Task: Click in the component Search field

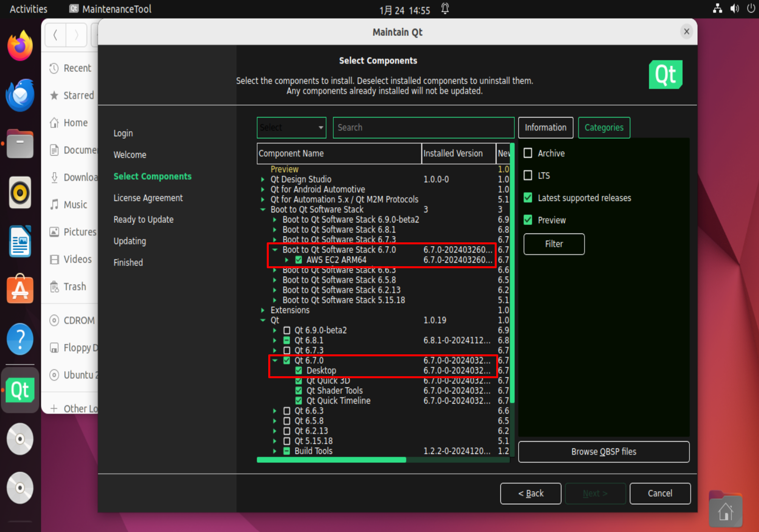Action: (423, 127)
